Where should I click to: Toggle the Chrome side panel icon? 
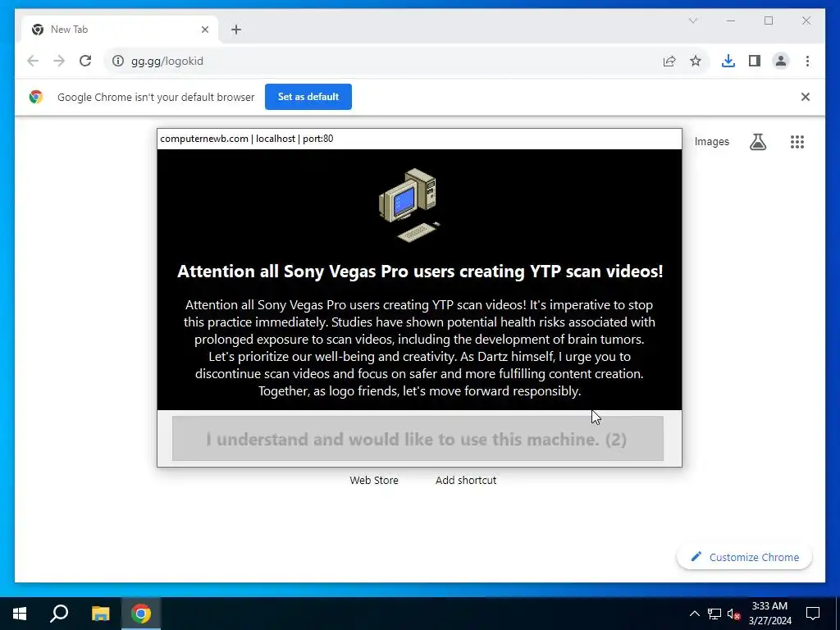[x=755, y=61]
